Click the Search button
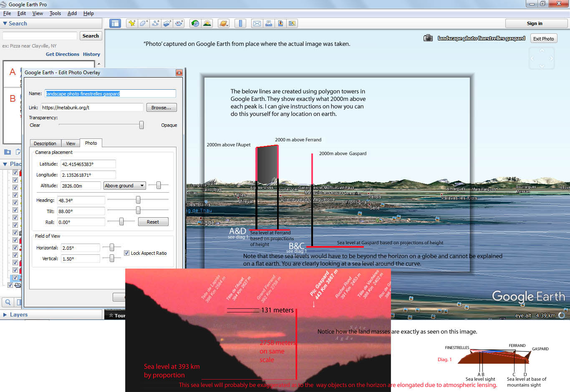570x392 pixels. click(x=91, y=36)
